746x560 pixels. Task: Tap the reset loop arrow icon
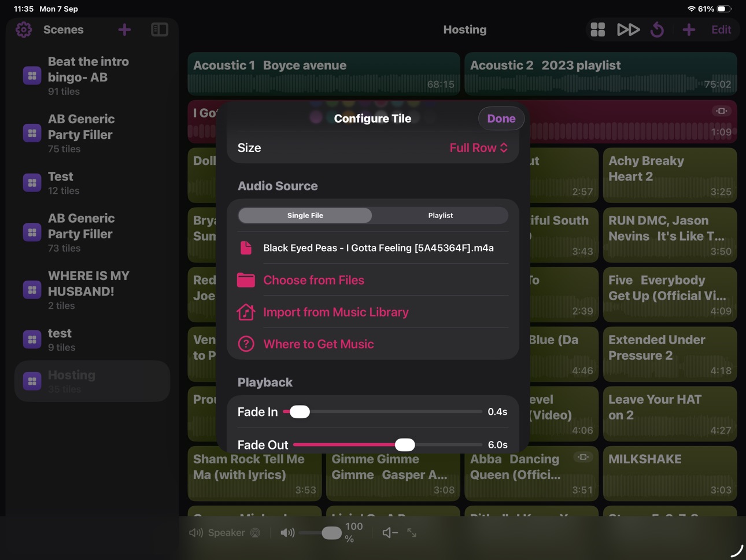pos(657,30)
